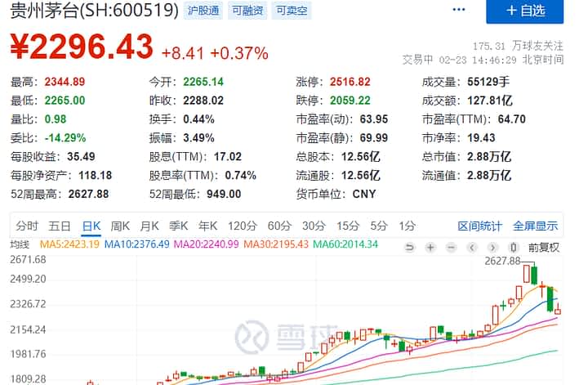The image size is (588, 385).
Task: Select the 120分 chart tab
Action: pos(243,226)
